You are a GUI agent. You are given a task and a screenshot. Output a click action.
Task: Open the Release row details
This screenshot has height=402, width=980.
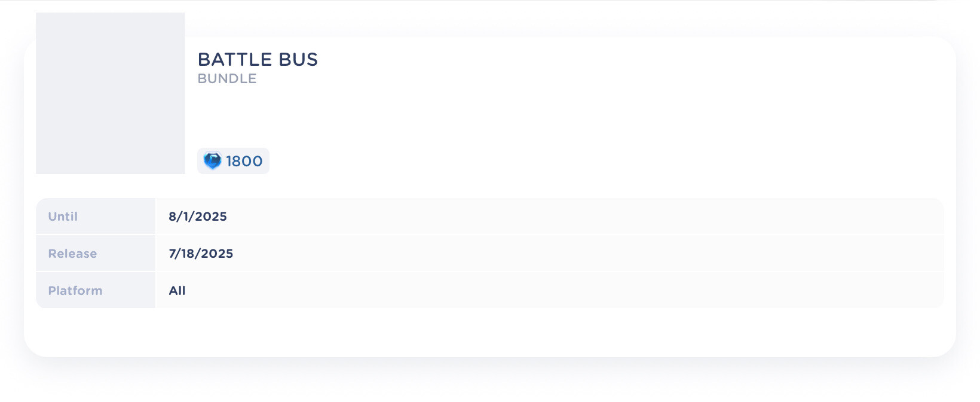pyautogui.click(x=490, y=253)
